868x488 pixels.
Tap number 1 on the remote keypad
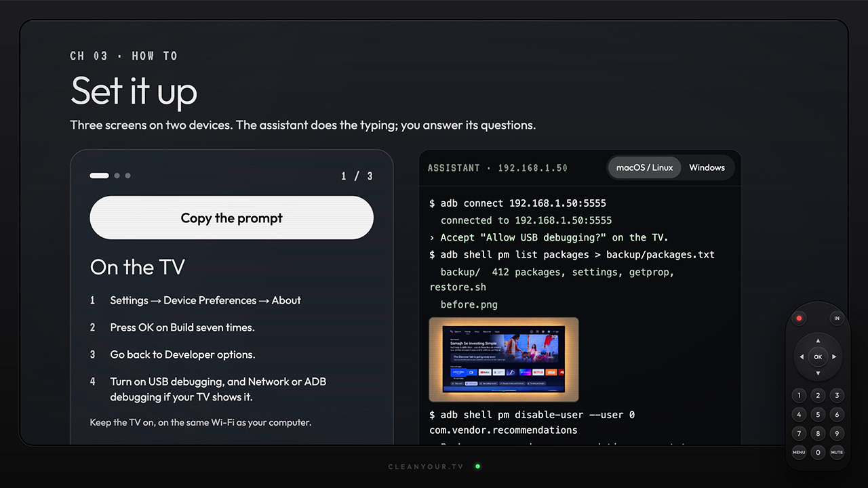click(x=799, y=395)
